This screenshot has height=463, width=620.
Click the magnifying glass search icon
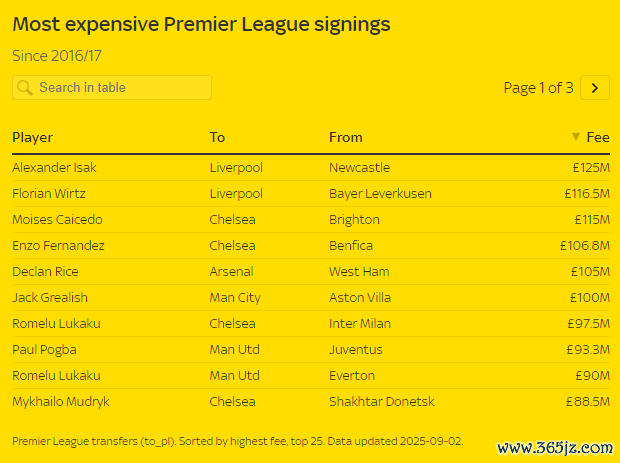(25, 87)
